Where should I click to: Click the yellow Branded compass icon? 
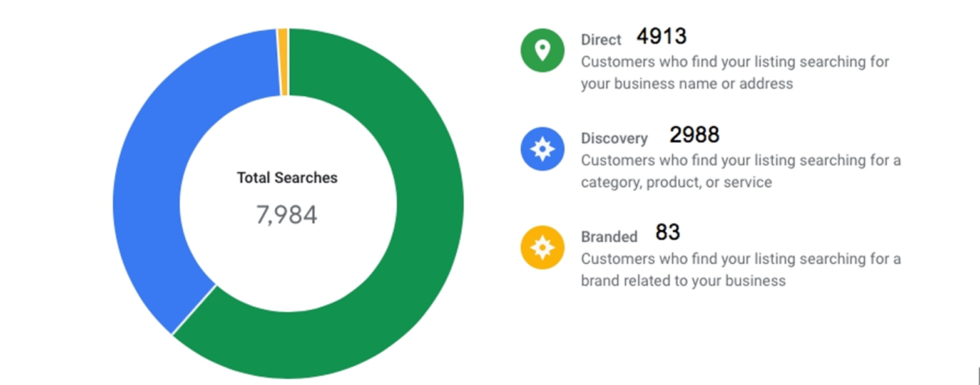542,247
